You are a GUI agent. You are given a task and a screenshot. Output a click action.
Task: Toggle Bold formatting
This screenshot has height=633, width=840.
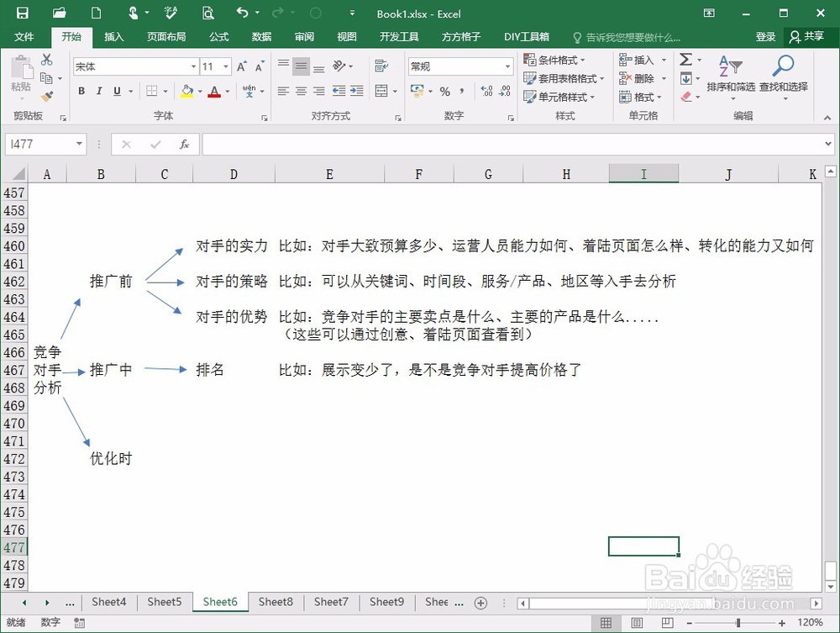coord(81,91)
